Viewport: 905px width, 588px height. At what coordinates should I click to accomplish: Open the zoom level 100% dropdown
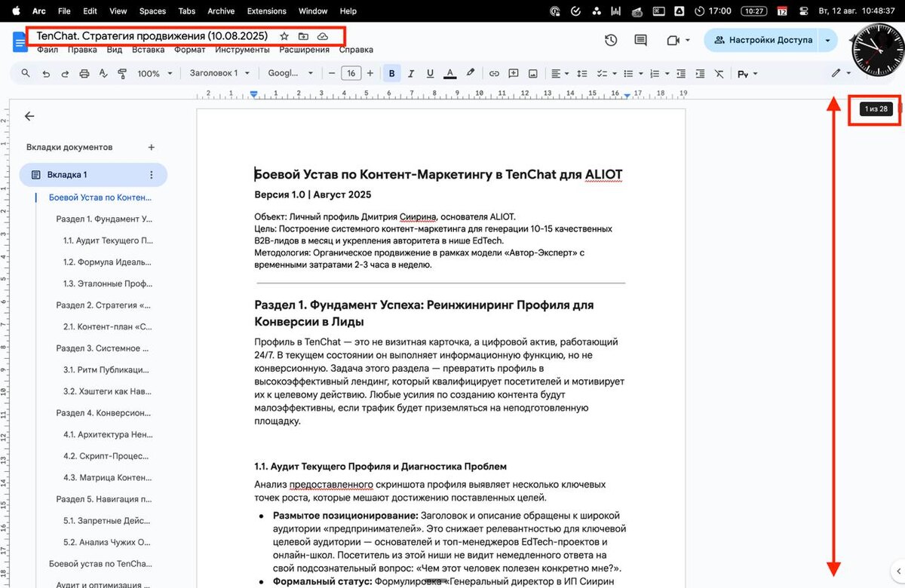[x=155, y=74]
